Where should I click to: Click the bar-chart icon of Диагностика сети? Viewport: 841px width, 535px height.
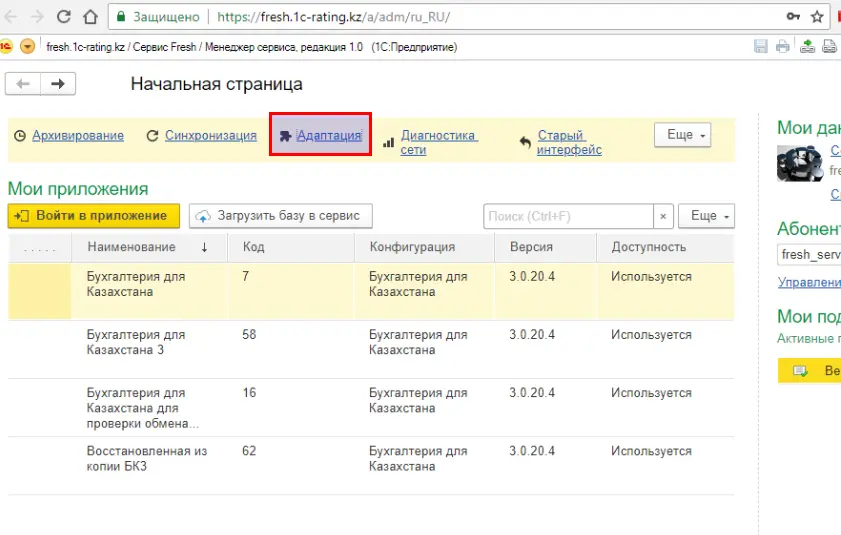(x=388, y=143)
